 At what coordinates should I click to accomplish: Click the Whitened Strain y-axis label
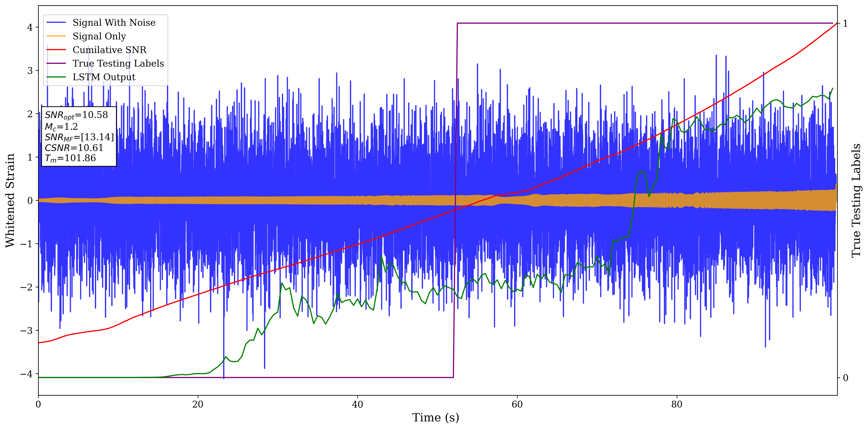10,200
